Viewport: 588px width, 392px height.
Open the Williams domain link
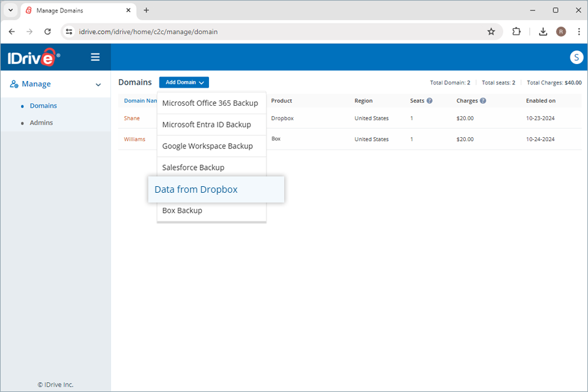click(x=135, y=139)
